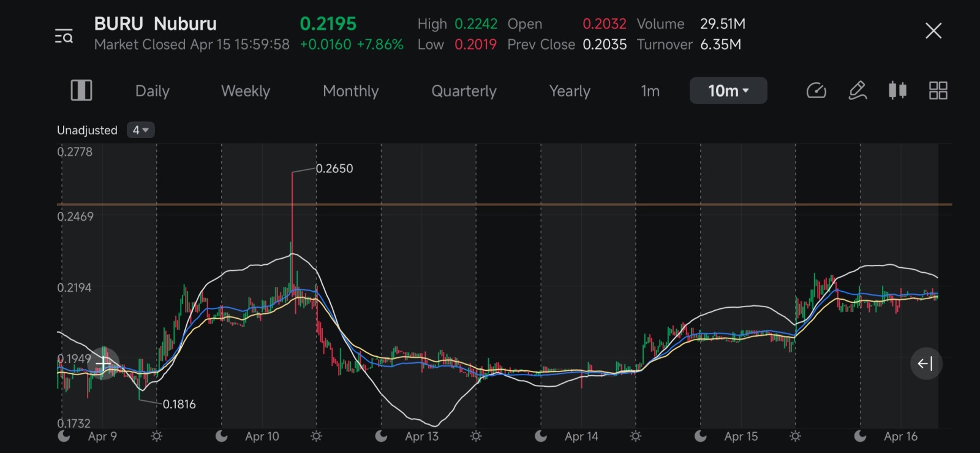980x453 pixels.
Task: Choose the Yearly chart interval
Action: (x=570, y=91)
